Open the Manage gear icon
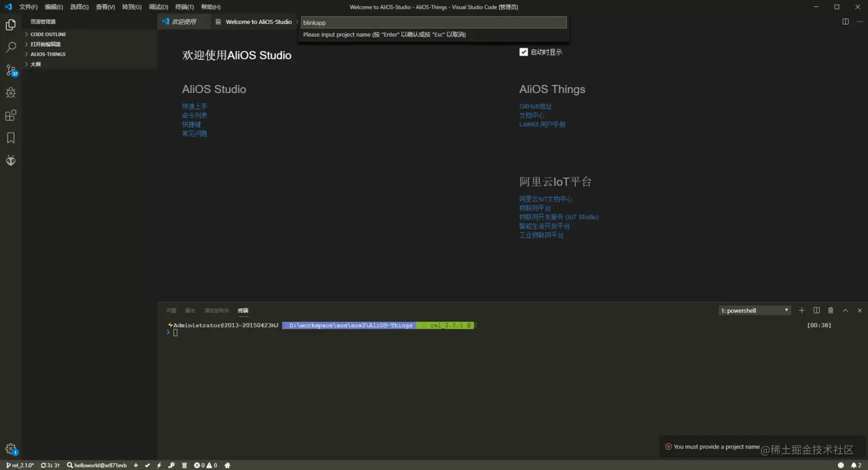This screenshot has width=868, height=470. click(x=10, y=448)
